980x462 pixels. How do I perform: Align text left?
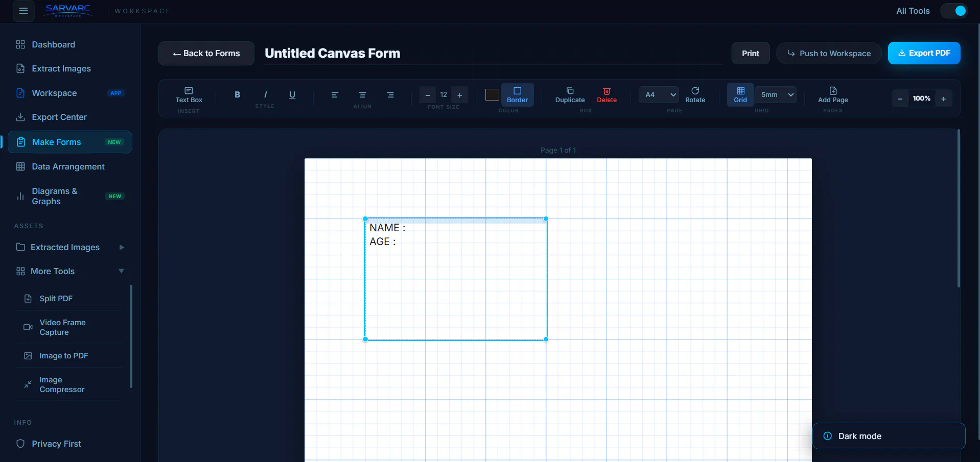point(335,95)
